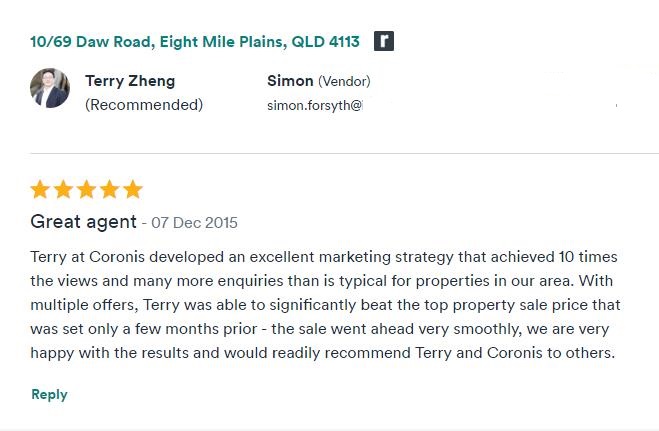659x431 pixels.
Task: Click the fourth rating star
Action: click(110, 189)
